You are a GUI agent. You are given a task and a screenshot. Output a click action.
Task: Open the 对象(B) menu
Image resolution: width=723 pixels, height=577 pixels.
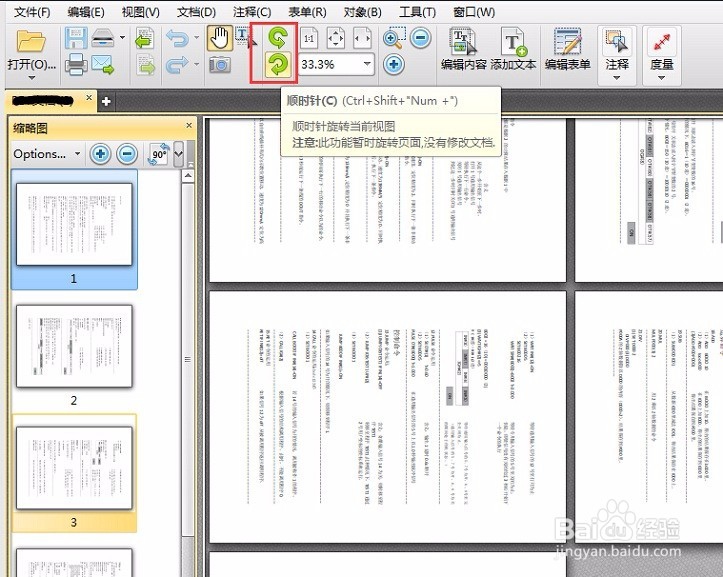coord(362,12)
